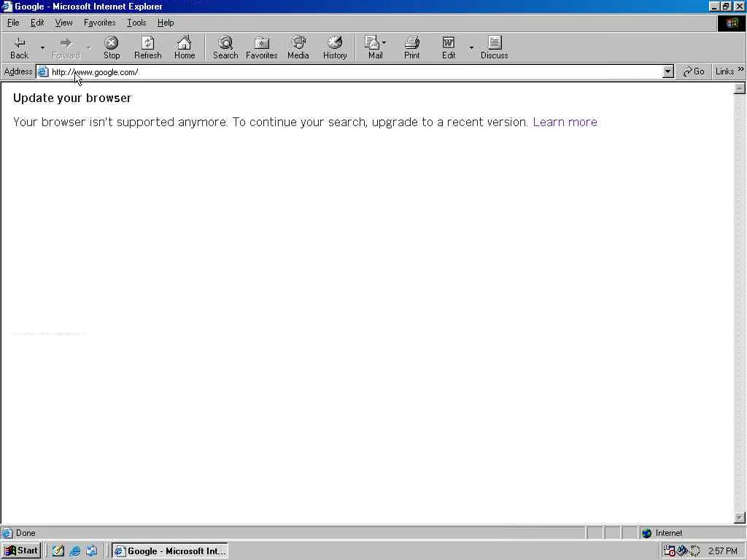
Task: Click the Go button beside the address bar
Action: click(x=694, y=72)
